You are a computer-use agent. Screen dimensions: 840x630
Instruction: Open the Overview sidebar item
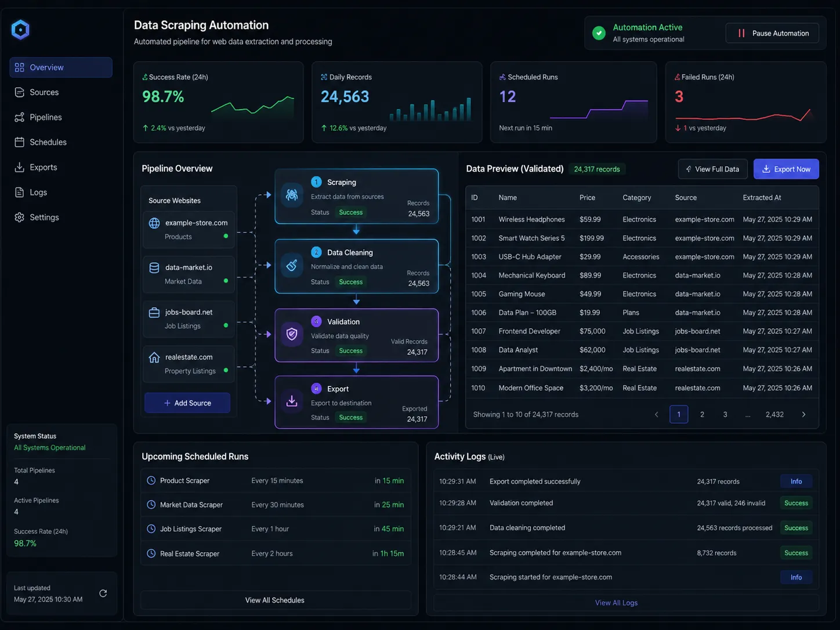61,67
